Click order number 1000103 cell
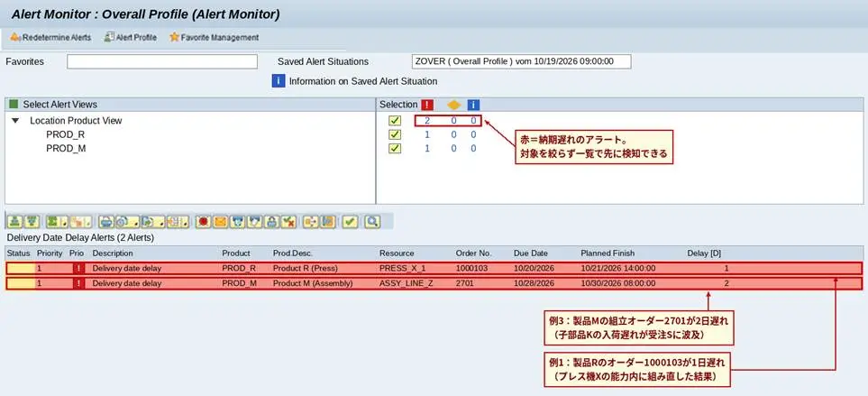Viewport: 868px width, 396px height. pyautogui.click(x=472, y=269)
